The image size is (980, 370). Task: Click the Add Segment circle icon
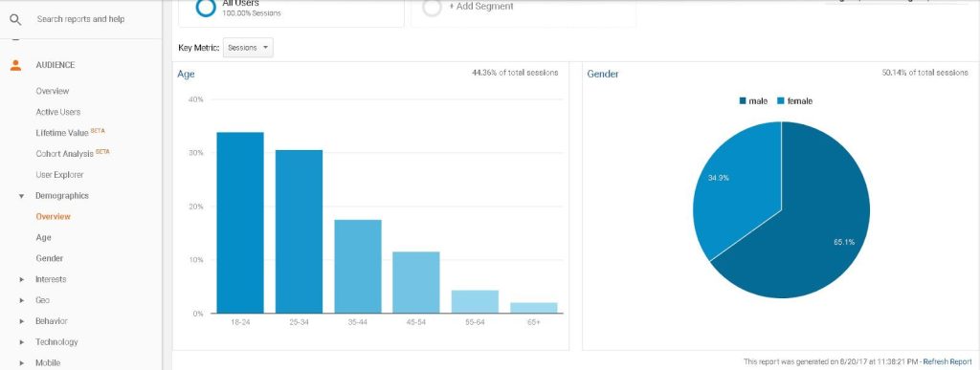coord(432,7)
